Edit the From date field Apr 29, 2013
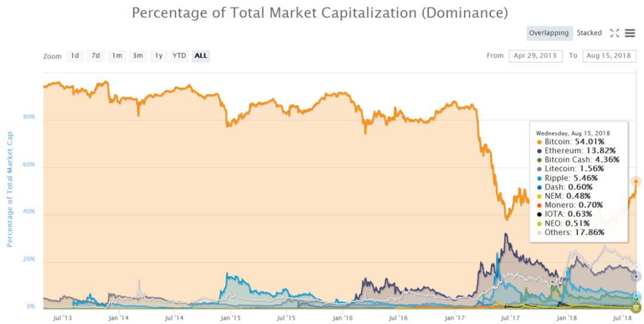The width and height of the screenshot is (644, 324). 535,56
